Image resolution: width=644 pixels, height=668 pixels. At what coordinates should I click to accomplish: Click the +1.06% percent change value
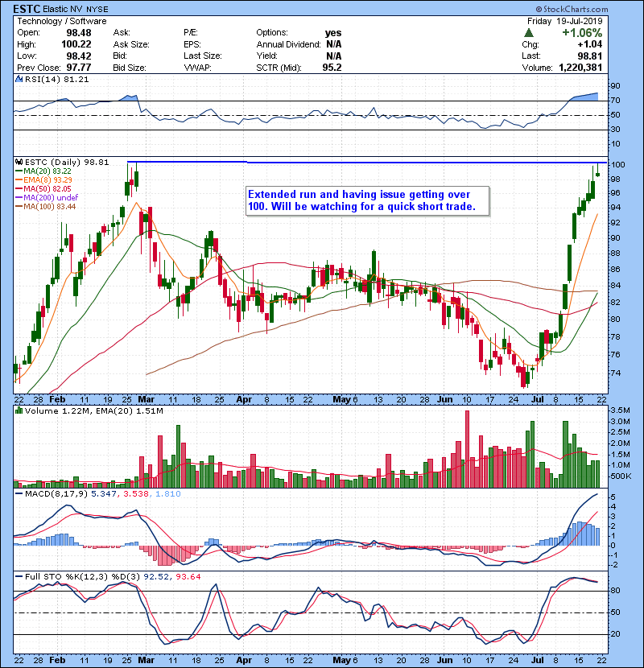click(x=582, y=33)
